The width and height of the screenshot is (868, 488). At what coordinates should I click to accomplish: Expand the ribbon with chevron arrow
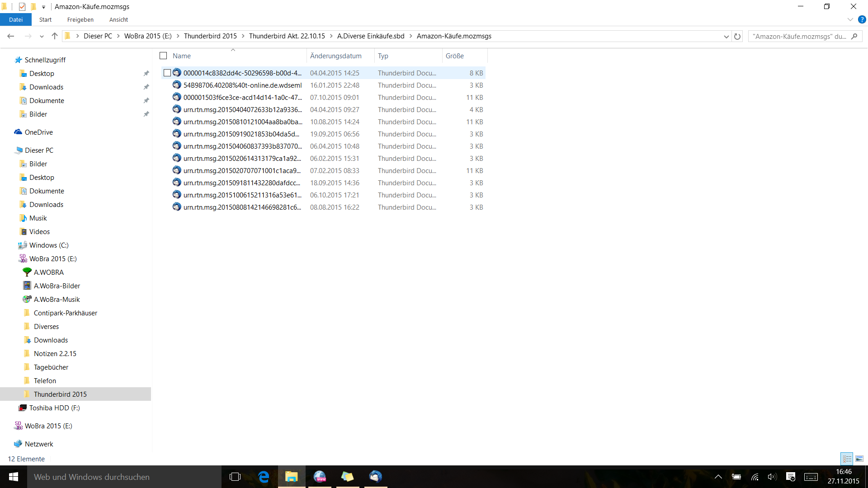pos(850,19)
